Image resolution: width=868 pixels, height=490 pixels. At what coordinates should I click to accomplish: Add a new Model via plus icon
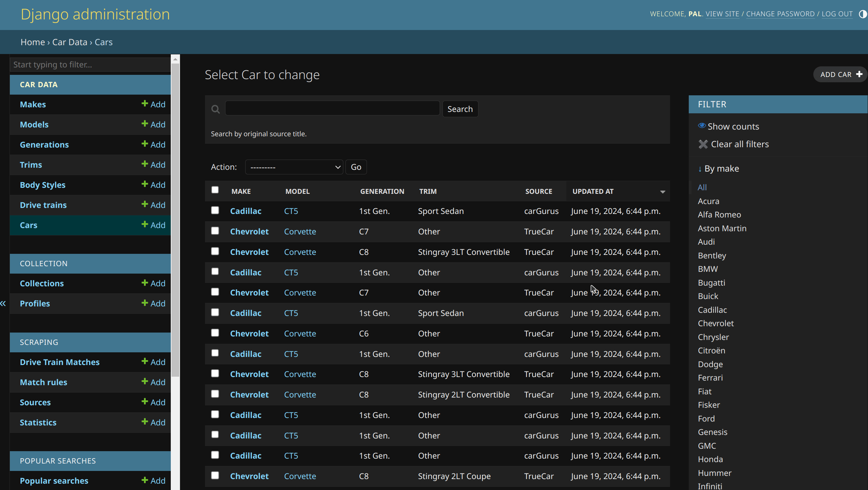145,124
